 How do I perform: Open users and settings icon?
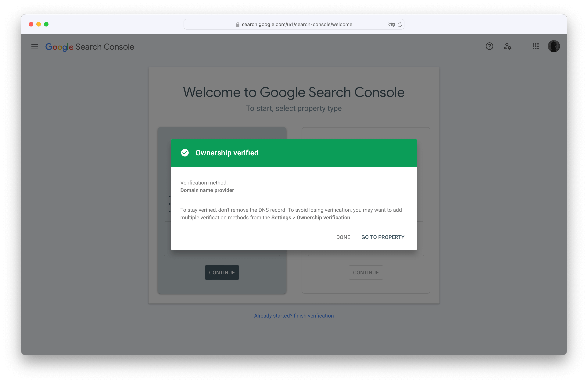[x=507, y=46]
